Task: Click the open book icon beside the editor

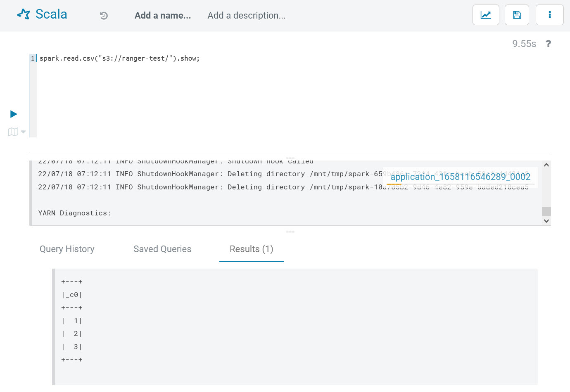Action: click(x=13, y=132)
